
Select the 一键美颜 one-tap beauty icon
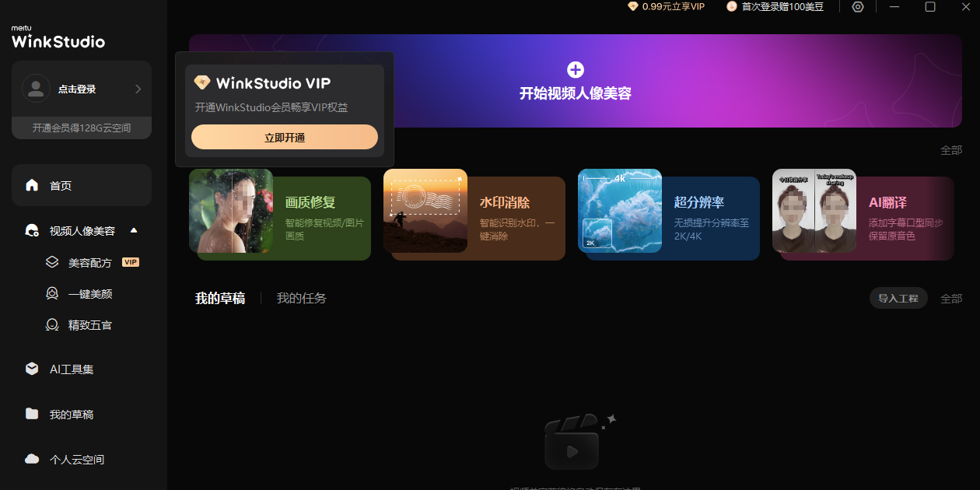click(53, 293)
